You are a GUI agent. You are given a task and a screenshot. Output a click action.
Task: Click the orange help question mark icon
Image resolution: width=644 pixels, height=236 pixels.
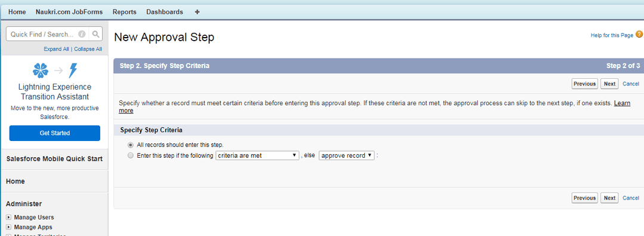pos(639,35)
